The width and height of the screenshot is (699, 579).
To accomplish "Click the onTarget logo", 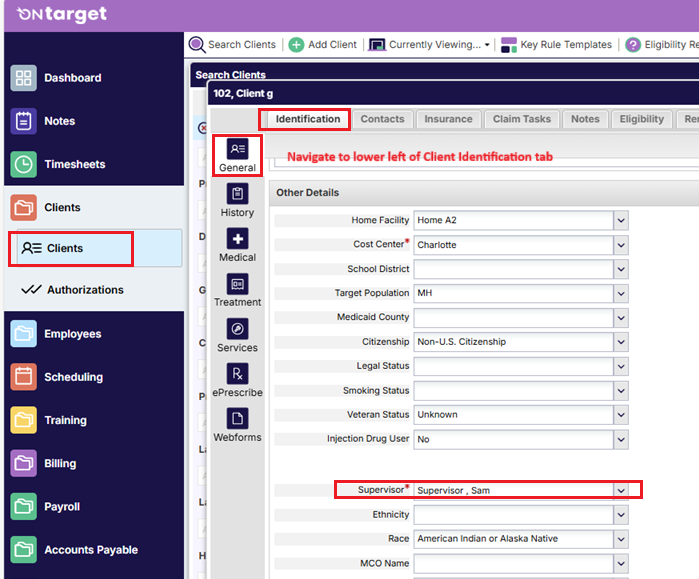I will coord(62,14).
